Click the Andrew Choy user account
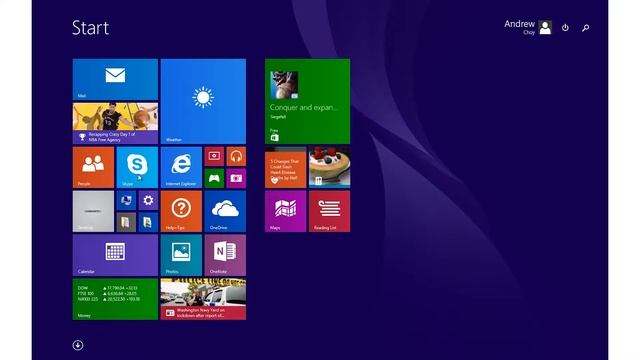Image resolution: width=640 pixels, height=360 pixels. [x=528, y=27]
